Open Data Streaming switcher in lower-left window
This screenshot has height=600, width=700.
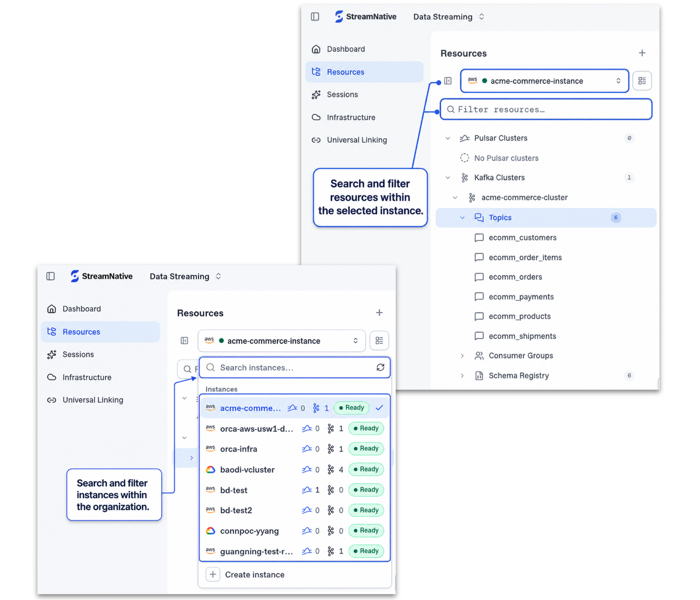pyautogui.click(x=185, y=276)
